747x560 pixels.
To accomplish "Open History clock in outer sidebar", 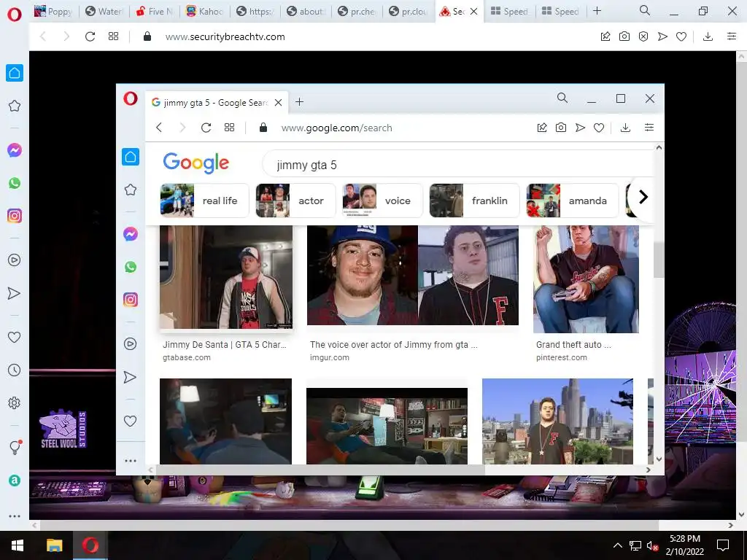I will [15, 370].
